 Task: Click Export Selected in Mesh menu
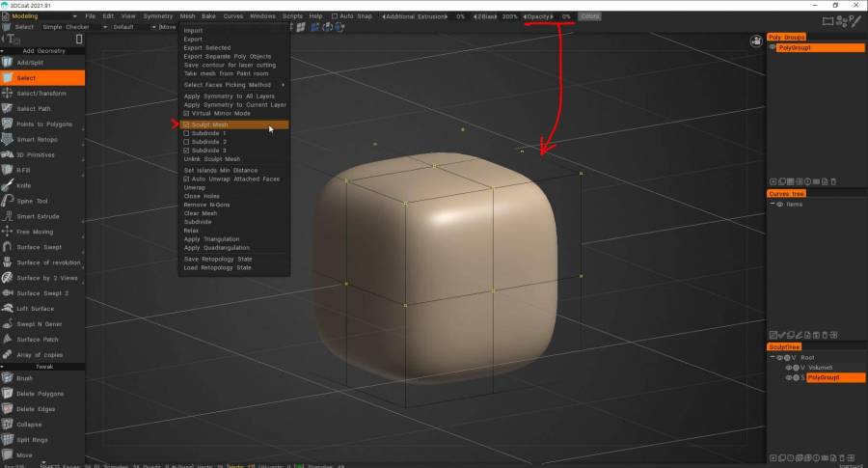(x=207, y=47)
